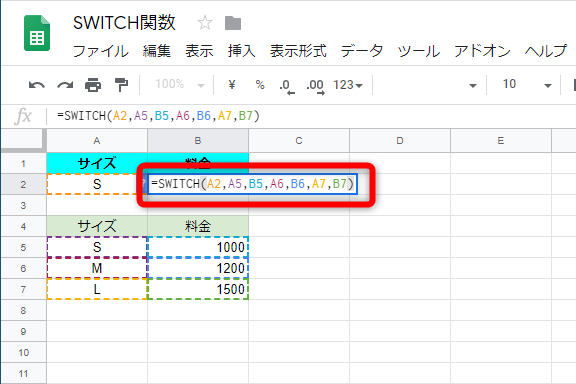Viewport: 576px width, 384px height.
Task: Select row 6 header
Action: pos(24,268)
